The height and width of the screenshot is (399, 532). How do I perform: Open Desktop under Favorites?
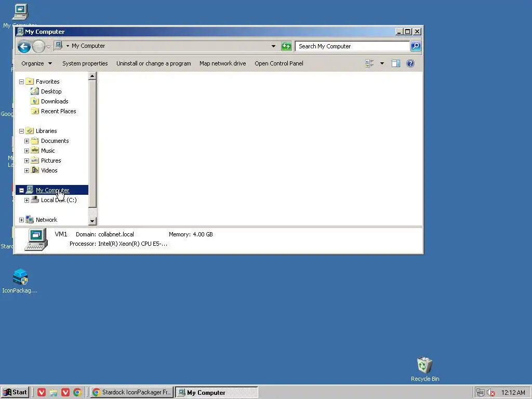51,91
